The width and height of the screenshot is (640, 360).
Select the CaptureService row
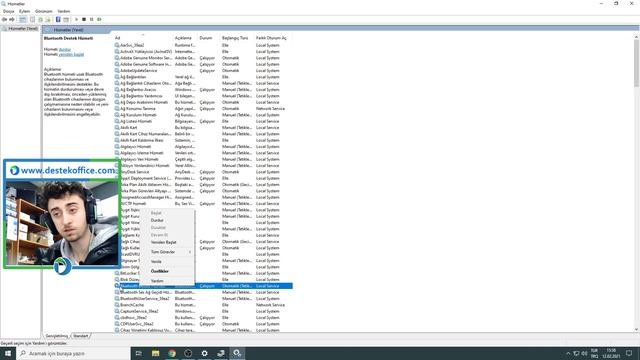tap(203, 311)
